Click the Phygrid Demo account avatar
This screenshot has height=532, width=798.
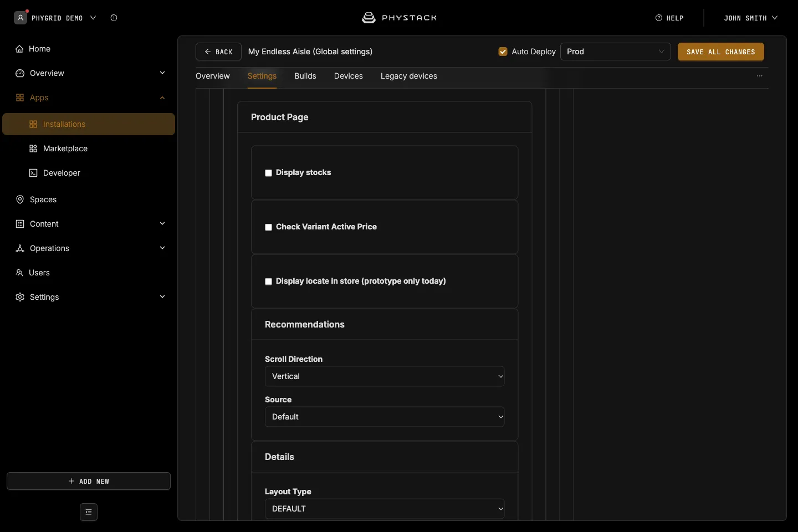pyautogui.click(x=21, y=18)
